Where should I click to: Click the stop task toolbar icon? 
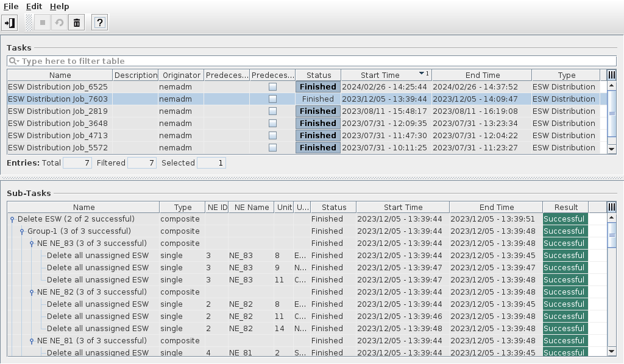tap(43, 23)
